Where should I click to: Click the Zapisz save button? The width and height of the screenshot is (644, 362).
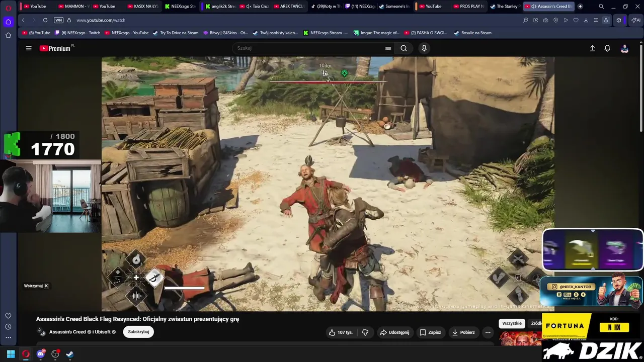[x=431, y=332]
